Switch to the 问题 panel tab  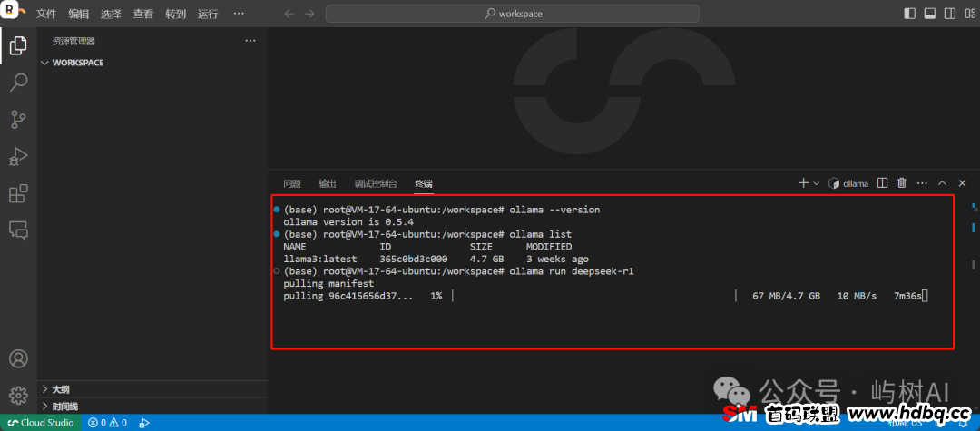[292, 183]
